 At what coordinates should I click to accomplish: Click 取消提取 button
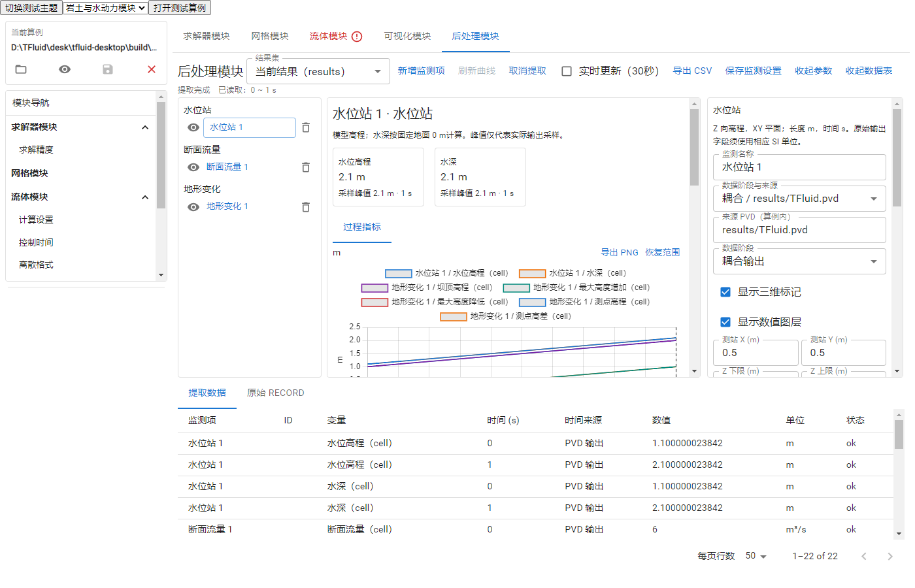coord(527,71)
